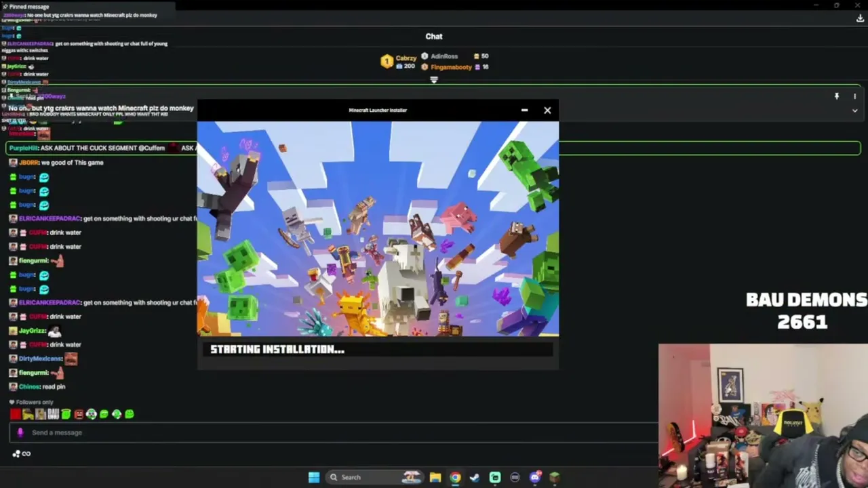Click in the Send a message field
This screenshot has height=488, width=868.
tap(332, 432)
